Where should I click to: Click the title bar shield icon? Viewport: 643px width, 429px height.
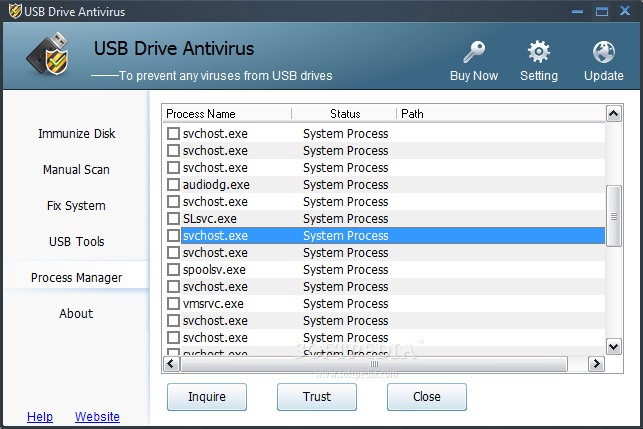click(15, 11)
